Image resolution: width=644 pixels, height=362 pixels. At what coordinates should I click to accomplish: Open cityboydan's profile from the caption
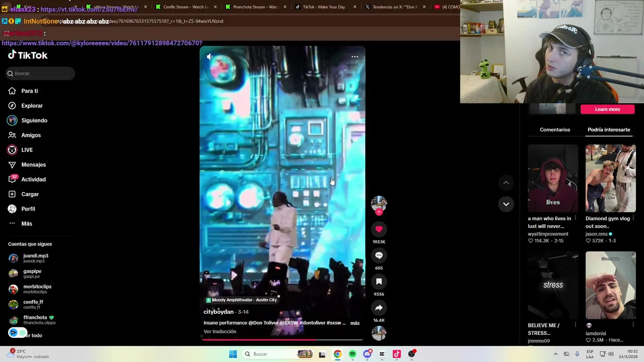(218, 312)
